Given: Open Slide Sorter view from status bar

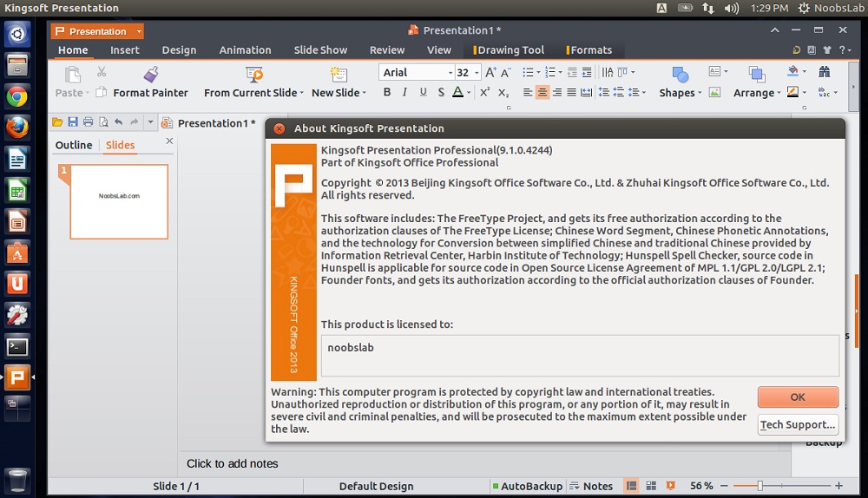Looking at the screenshot, I should (x=651, y=486).
